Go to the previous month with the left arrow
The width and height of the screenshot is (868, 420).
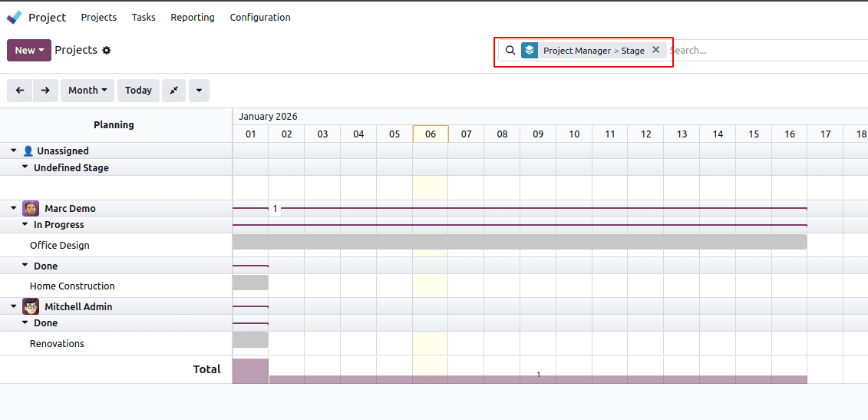(x=20, y=91)
